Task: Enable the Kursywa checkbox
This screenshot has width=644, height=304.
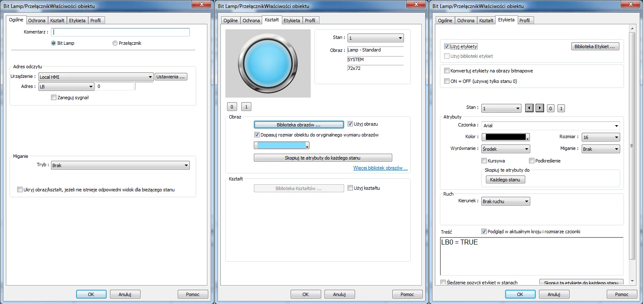Action: [484, 161]
